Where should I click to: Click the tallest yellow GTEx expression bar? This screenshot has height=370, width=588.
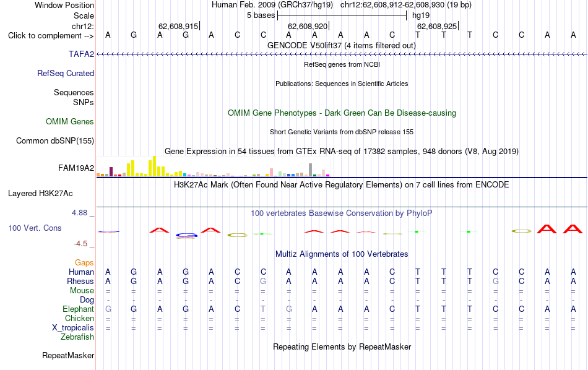154,166
